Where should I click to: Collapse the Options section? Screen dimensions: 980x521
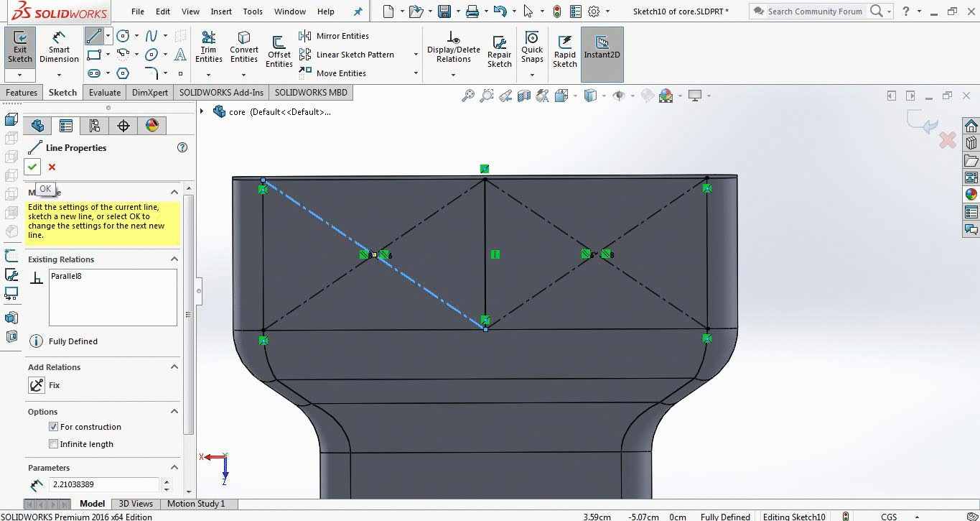pyautogui.click(x=174, y=412)
